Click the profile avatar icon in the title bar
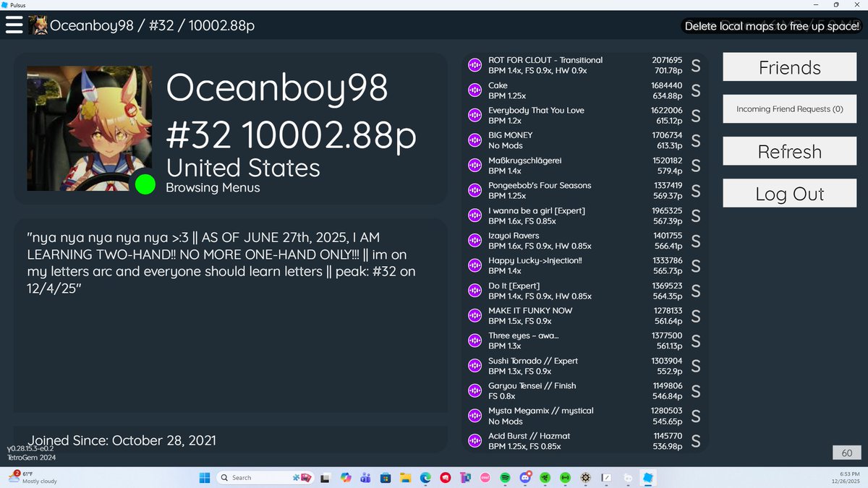Viewport: 868px width, 488px height. (38, 25)
